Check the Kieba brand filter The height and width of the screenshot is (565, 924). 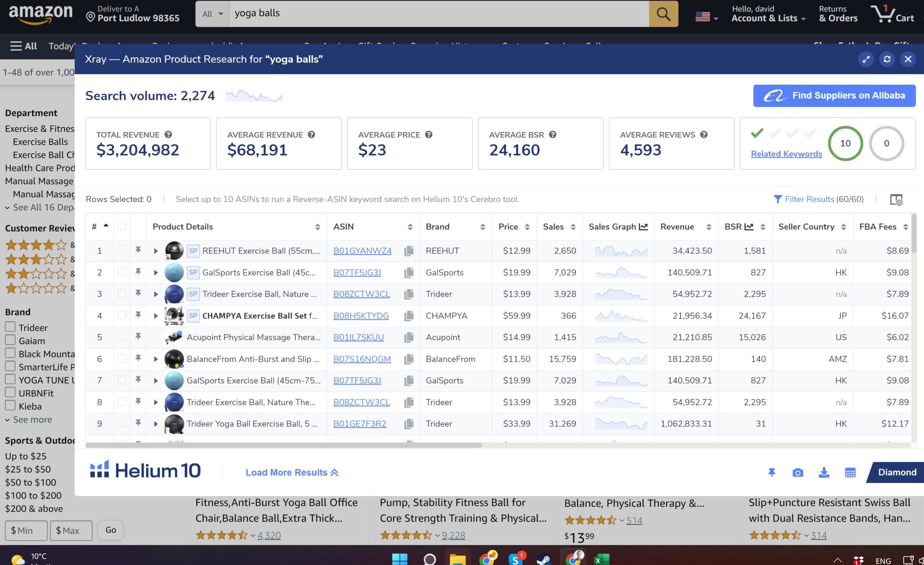point(10,405)
